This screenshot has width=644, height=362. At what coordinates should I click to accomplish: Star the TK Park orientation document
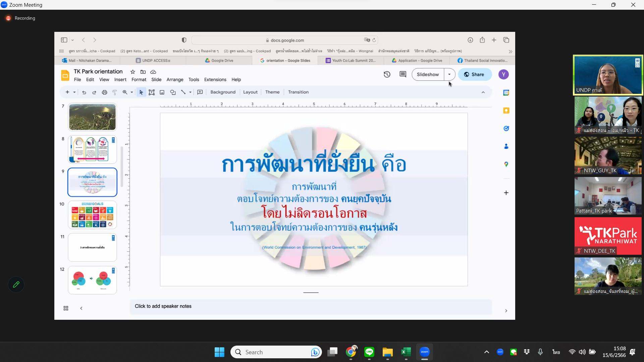(x=132, y=72)
